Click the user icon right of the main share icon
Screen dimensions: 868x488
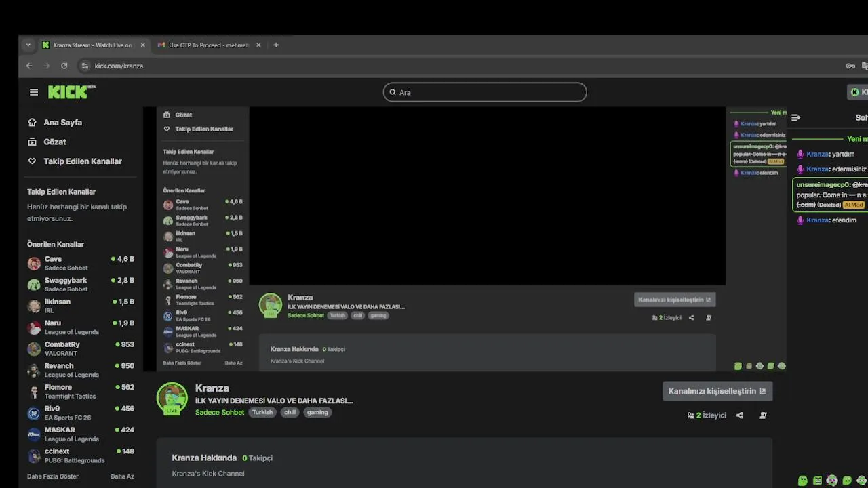pyautogui.click(x=763, y=415)
